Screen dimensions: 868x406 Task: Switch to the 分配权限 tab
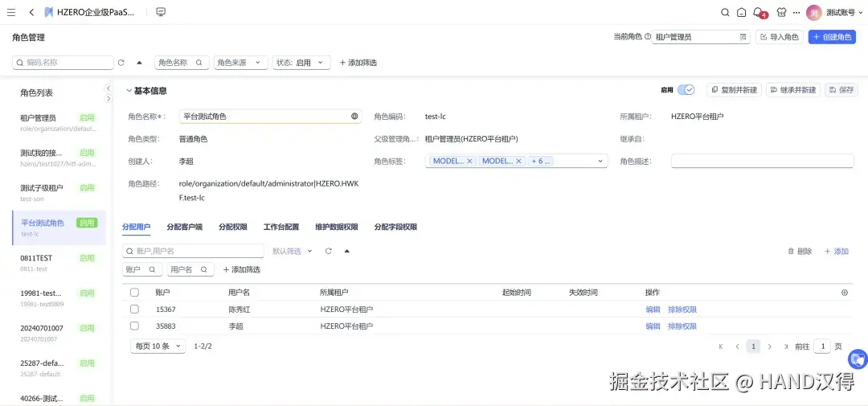point(233,227)
